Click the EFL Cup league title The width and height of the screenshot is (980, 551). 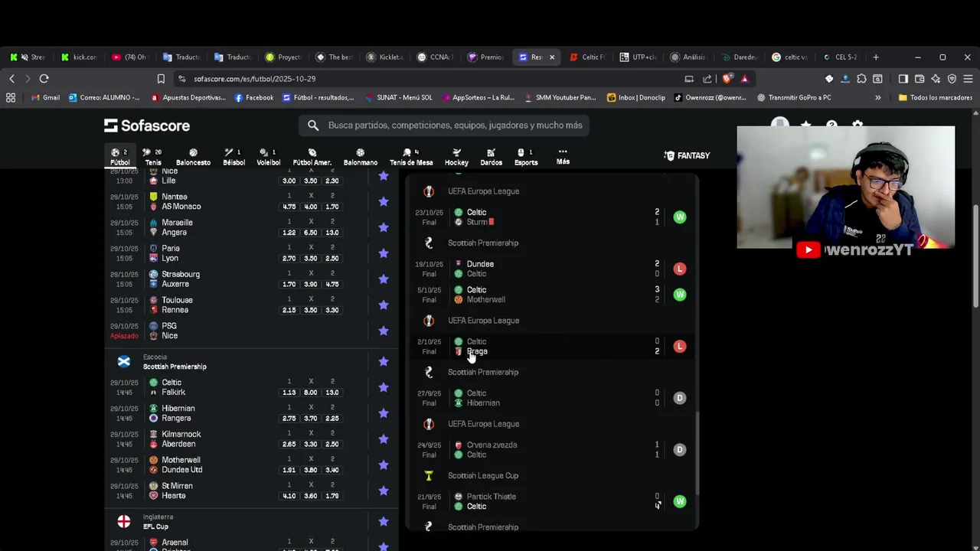point(155,527)
